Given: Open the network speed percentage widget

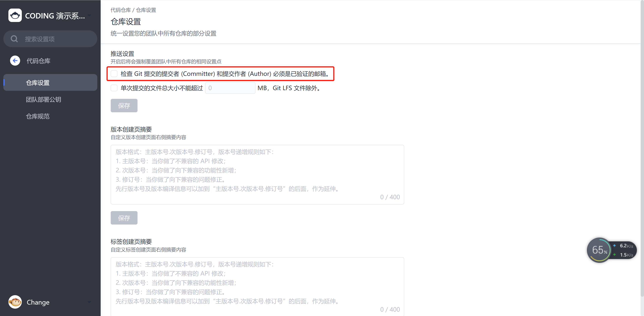Looking at the screenshot, I should pyautogui.click(x=599, y=250).
